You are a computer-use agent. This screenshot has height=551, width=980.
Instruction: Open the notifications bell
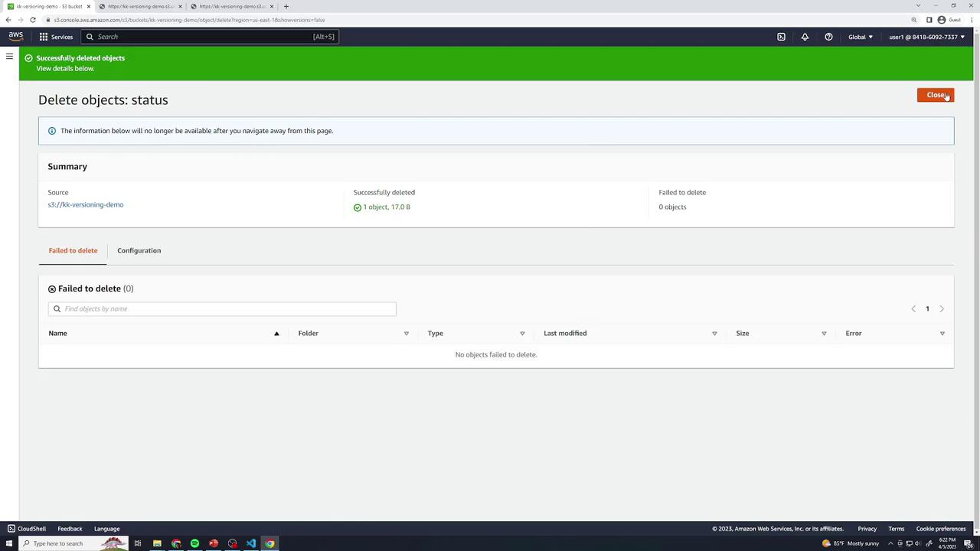[x=805, y=37]
